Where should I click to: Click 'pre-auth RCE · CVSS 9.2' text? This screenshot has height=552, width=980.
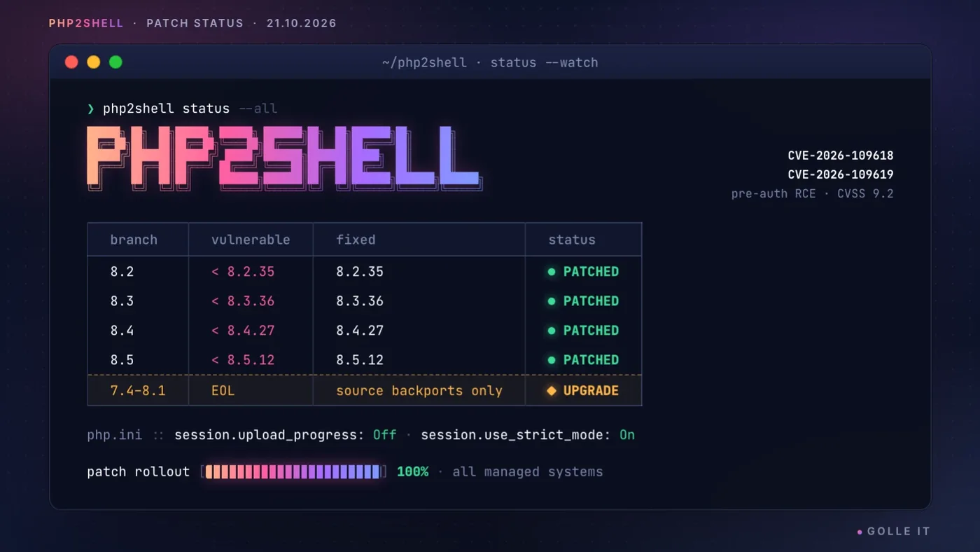coord(813,193)
